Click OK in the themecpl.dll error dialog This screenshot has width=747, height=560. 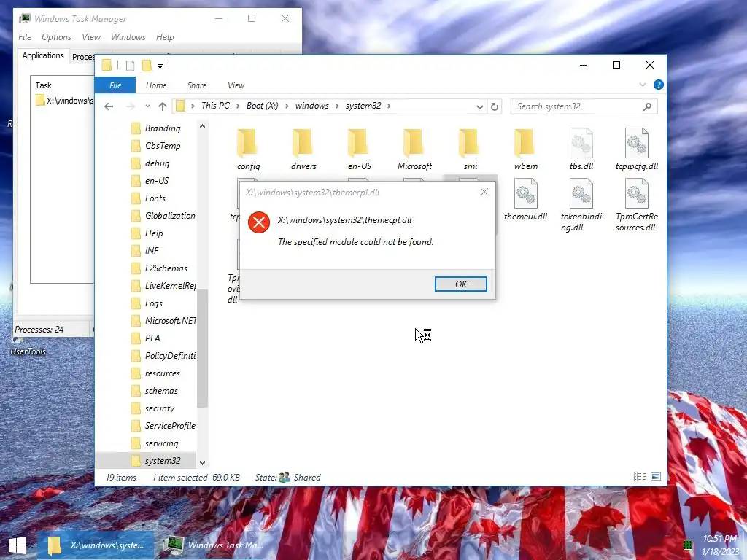click(461, 284)
